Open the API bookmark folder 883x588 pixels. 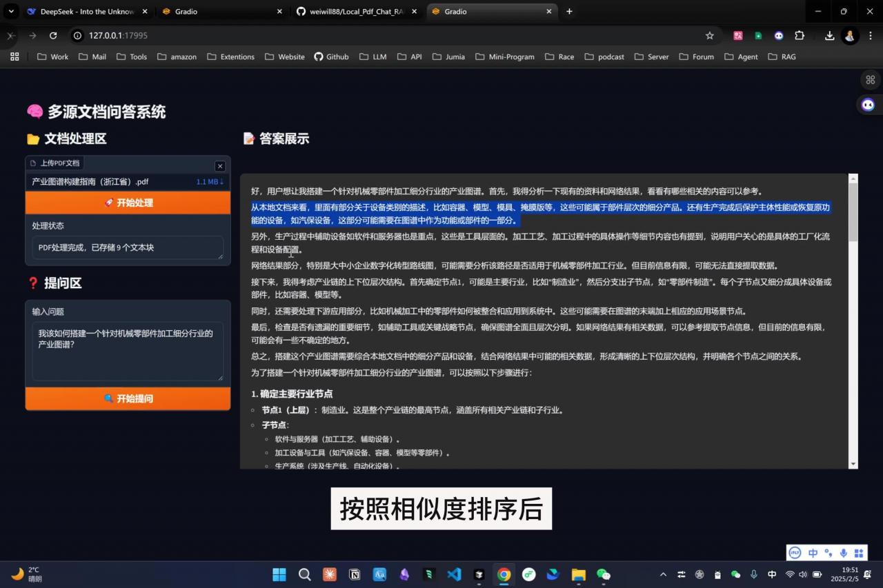tap(409, 57)
